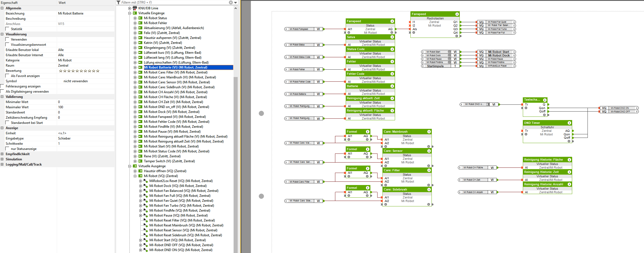Toggle the Als Favorit anzeigen checkbox

(7, 76)
